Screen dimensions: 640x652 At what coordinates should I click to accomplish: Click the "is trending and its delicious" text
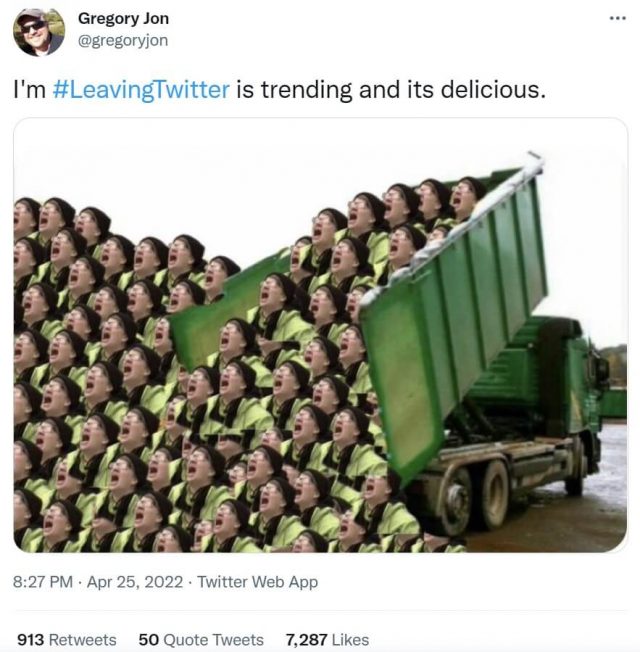pos(390,90)
